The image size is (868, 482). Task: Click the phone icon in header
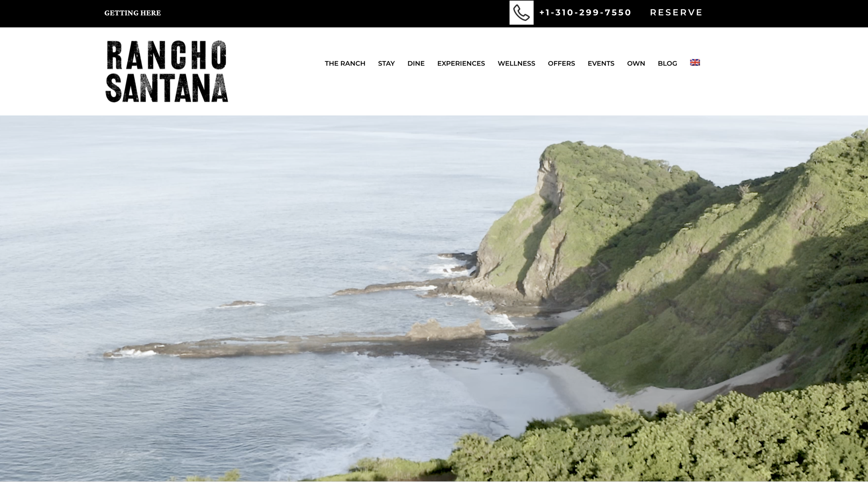[521, 12]
